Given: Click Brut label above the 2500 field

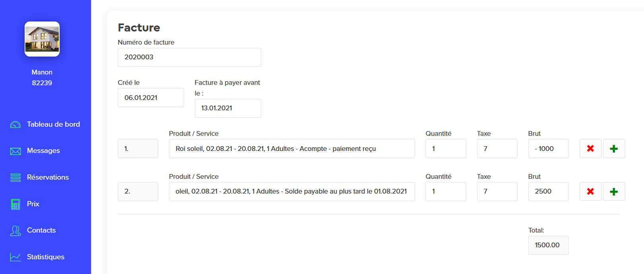Looking at the screenshot, I should (535, 176).
